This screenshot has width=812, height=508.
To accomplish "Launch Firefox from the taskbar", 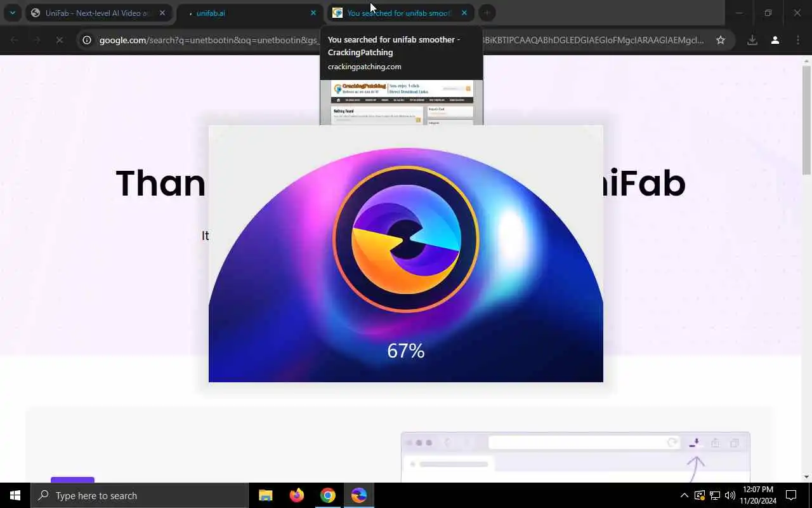I will point(296,495).
